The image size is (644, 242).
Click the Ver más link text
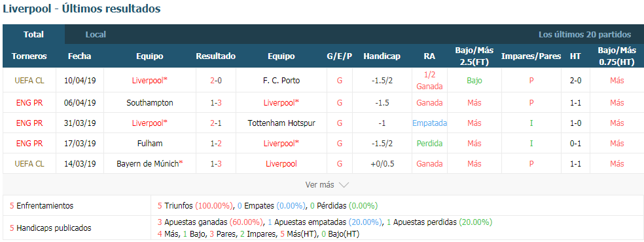click(320, 185)
